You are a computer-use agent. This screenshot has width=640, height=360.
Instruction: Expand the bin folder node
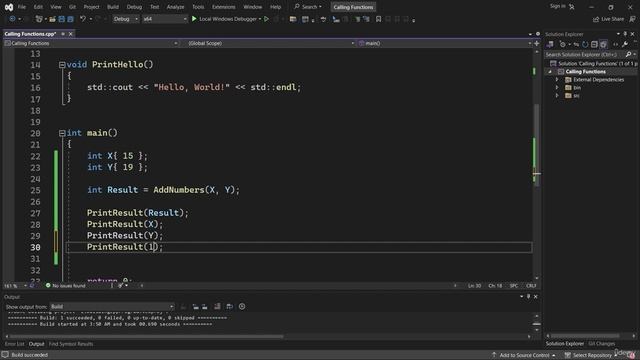557,87
